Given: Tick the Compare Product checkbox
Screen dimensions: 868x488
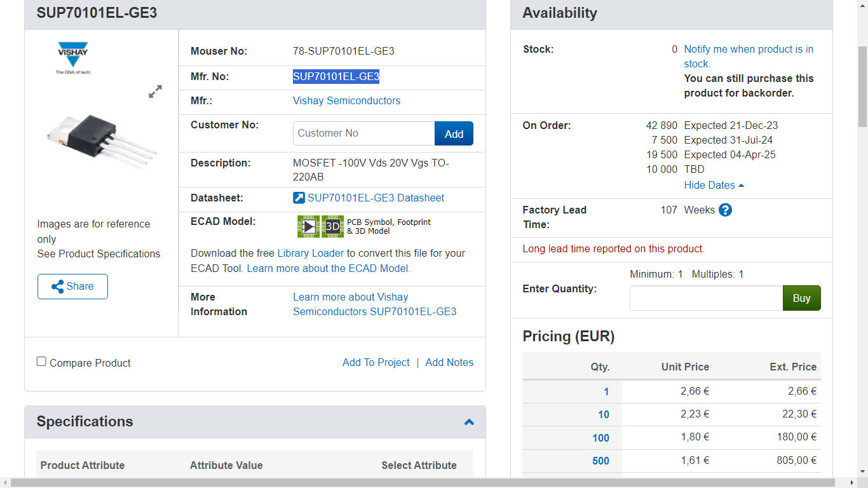Looking at the screenshot, I should (41, 362).
